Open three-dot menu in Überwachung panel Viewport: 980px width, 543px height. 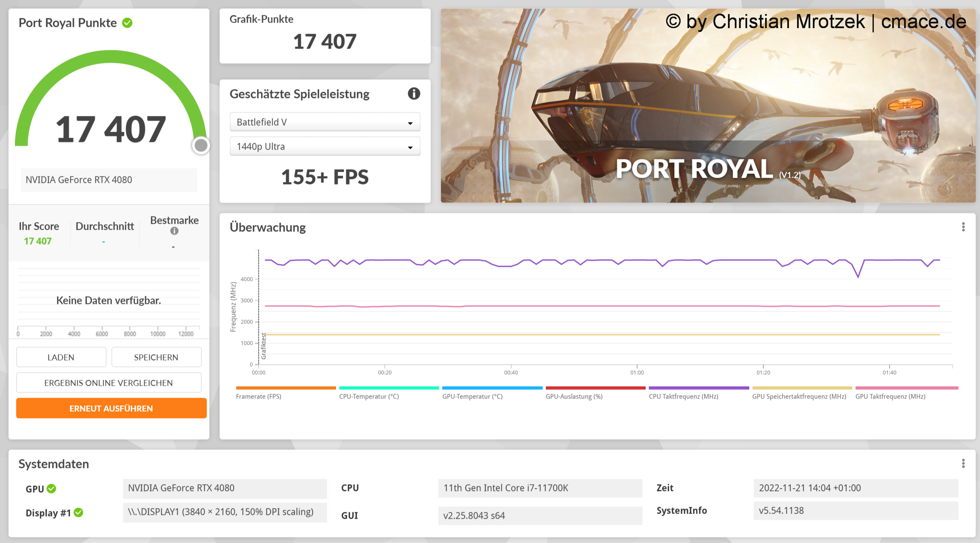[963, 227]
